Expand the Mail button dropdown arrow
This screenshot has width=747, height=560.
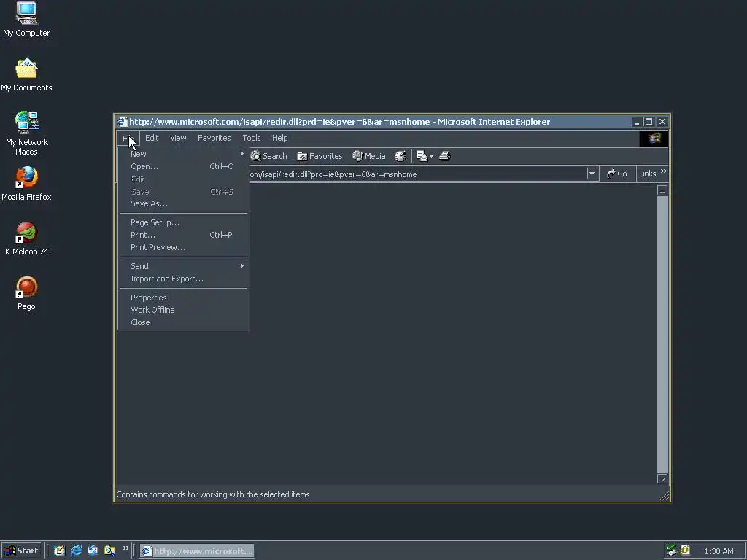click(x=431, y=156)
